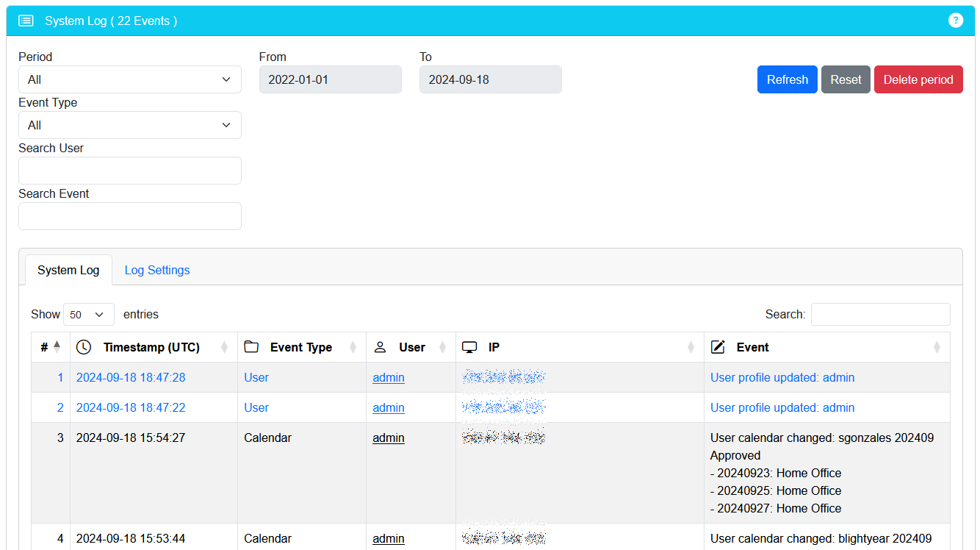This screenshot has width=980, height=550.
Task: Click the gray Reset button
Action: click(x=846, y=79)
